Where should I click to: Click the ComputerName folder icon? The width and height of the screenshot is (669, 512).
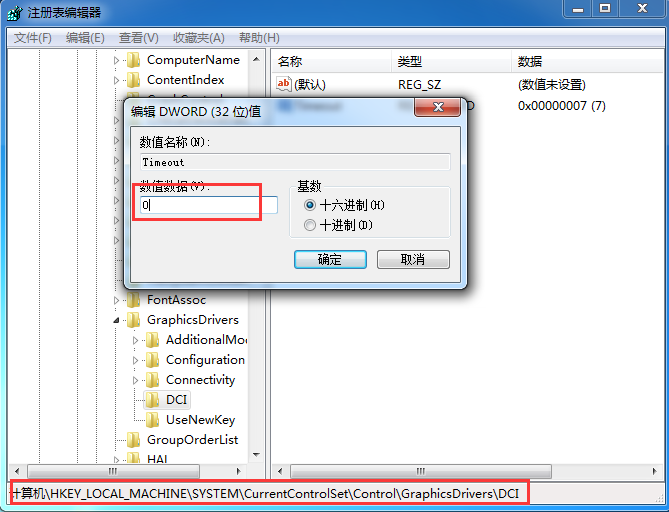[x=134, y=60]
